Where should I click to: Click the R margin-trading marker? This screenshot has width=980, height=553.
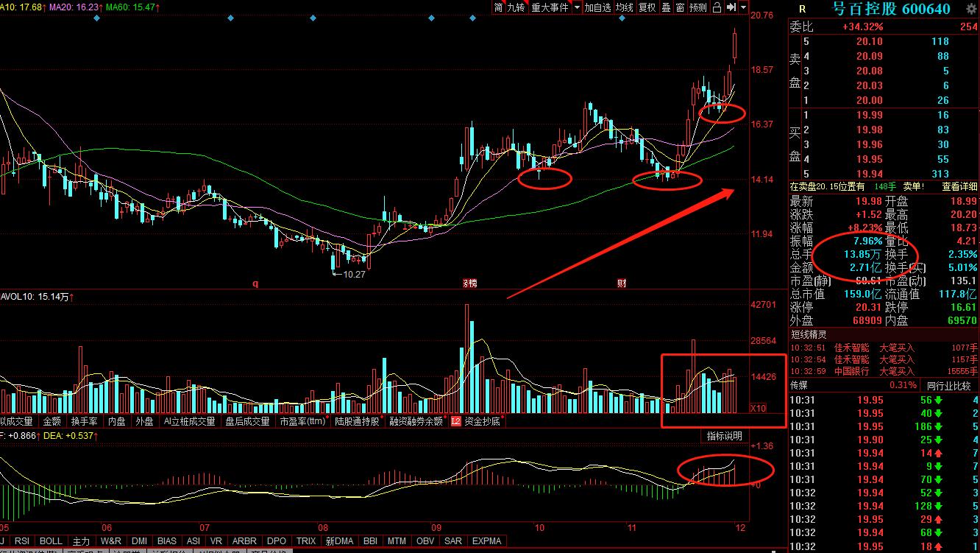[801, 9]
